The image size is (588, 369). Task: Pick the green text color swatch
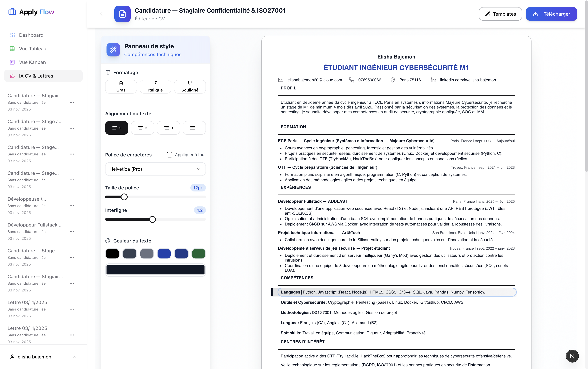(x=199, y=254)
